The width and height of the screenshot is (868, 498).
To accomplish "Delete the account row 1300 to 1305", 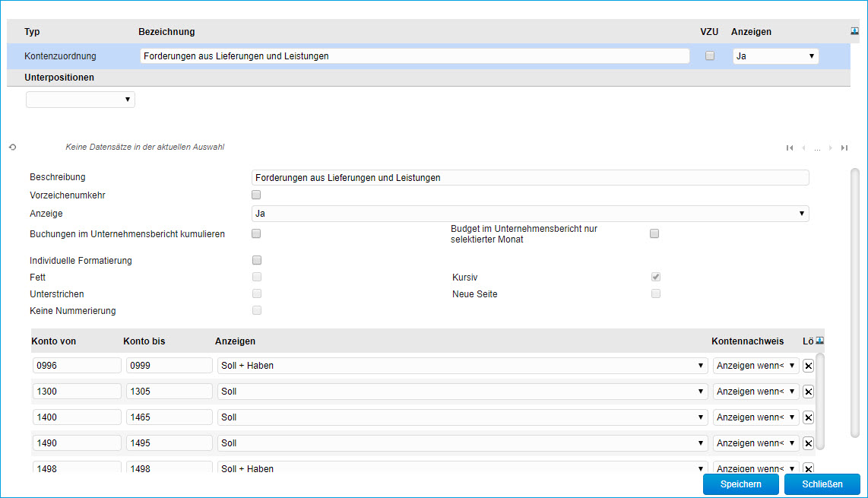I will (808, 392).
